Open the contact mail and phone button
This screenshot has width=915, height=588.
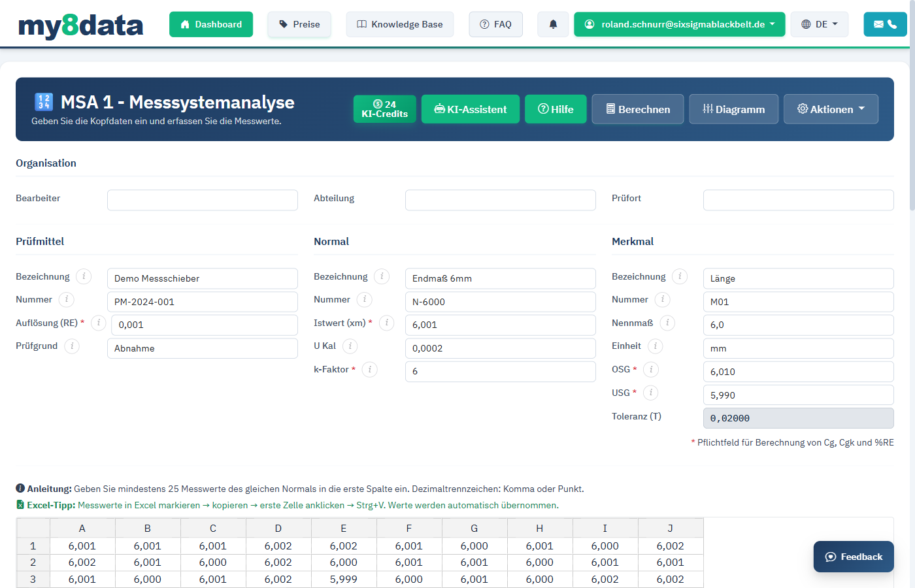pyautogui.click(x=885, y=24)
